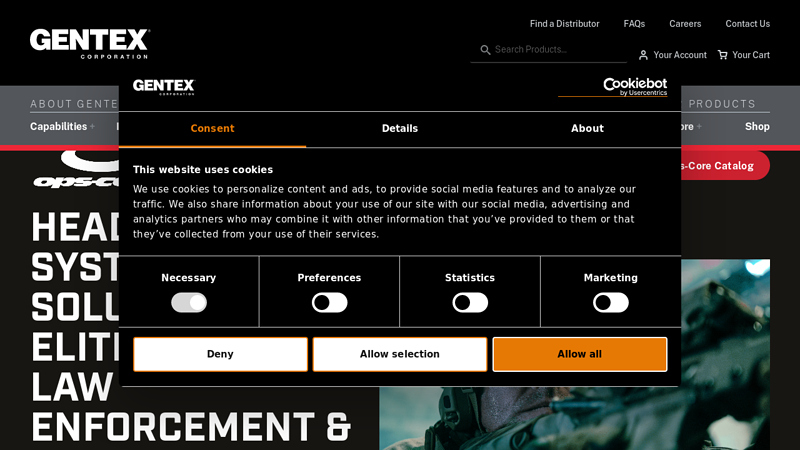800x450 pixels.
Task: Switch on the Marketing cookie toggle
Action: 610,302
